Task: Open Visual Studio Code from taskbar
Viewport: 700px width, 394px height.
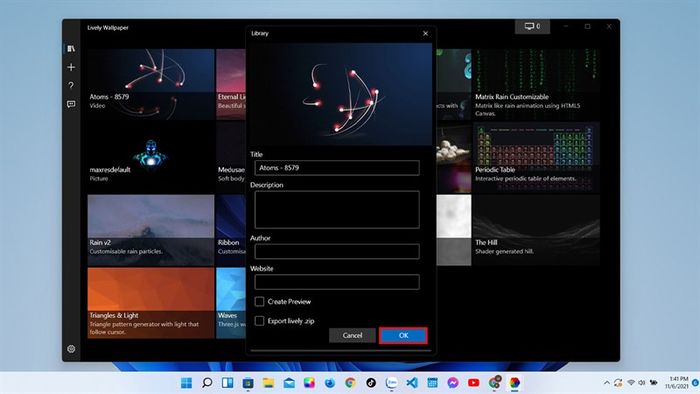Action: pos(412,382)
